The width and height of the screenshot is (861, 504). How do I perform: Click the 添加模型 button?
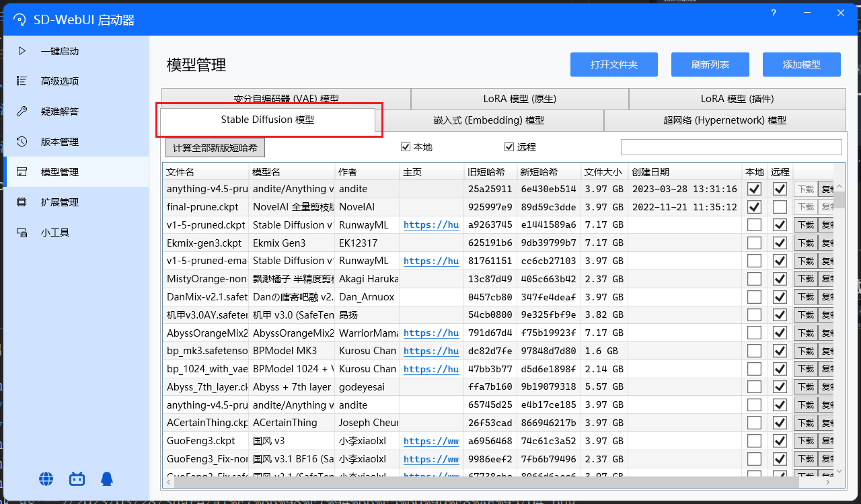pyautogui.click(x=802, y=65)
